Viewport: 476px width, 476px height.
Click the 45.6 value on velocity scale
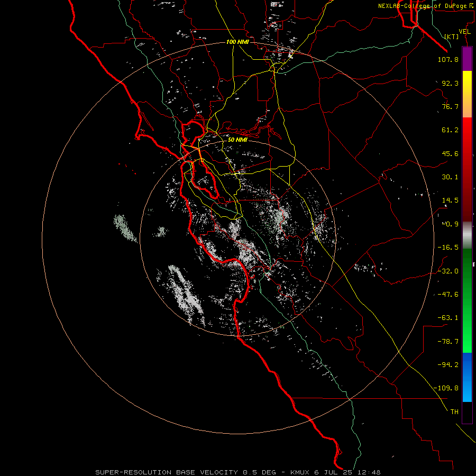click(450, 153)
